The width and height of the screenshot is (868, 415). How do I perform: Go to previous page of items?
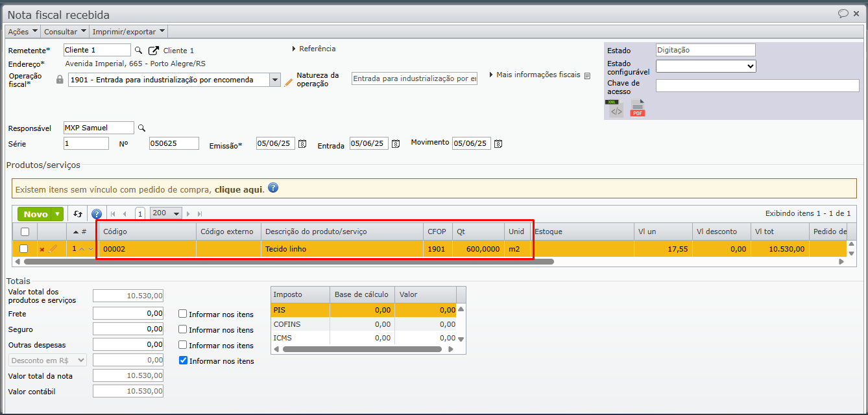point(124,214)
